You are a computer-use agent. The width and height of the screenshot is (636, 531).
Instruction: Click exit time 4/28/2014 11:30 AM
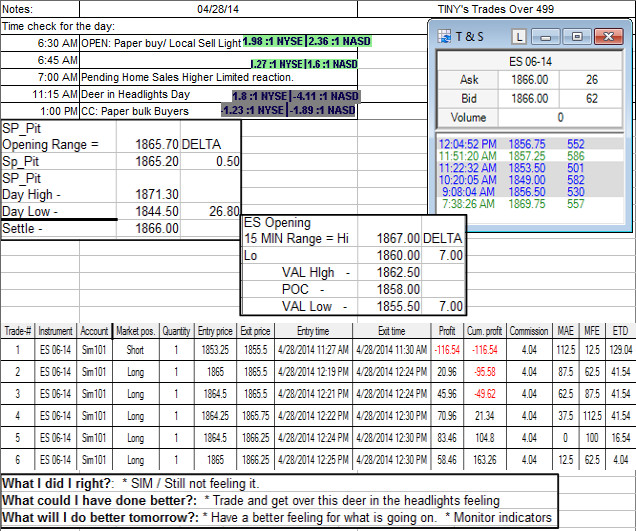[x=391, y=350]
